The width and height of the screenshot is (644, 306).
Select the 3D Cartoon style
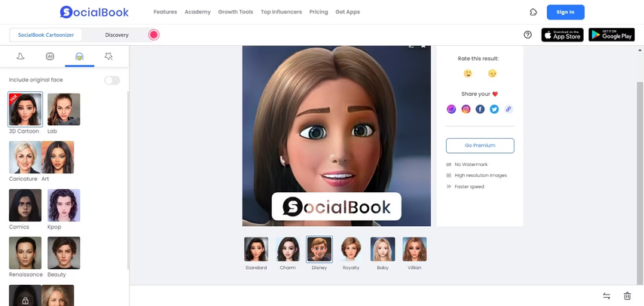pyautogui.click(x=25, y=109)
